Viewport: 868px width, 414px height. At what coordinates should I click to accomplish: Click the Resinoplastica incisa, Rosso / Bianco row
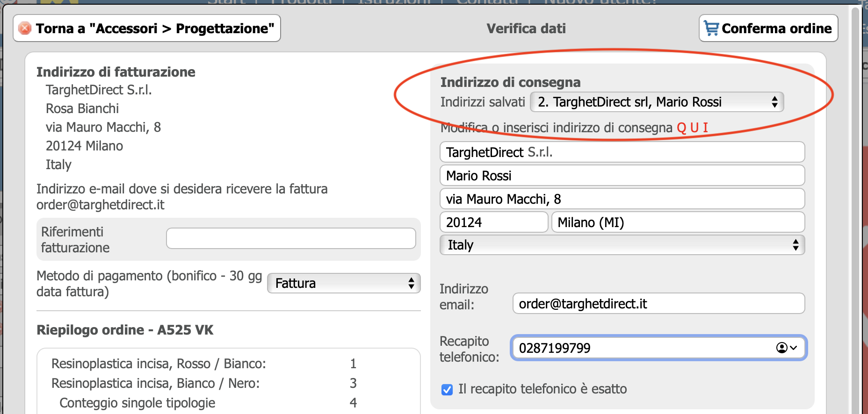(204, 364)
